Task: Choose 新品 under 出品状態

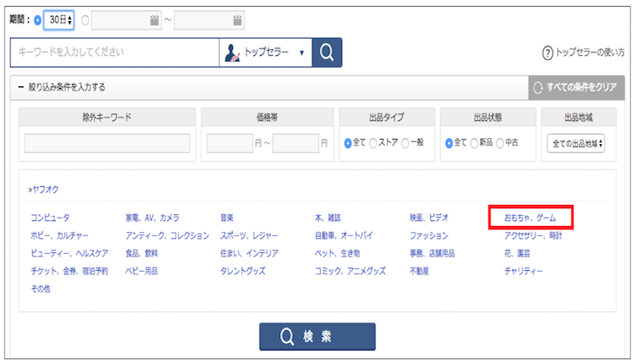Action: pos(474,144)
